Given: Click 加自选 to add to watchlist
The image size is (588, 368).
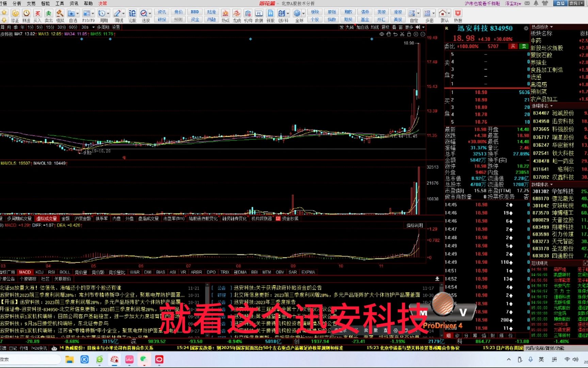Looking at the screenshot, I should [362, 27].
